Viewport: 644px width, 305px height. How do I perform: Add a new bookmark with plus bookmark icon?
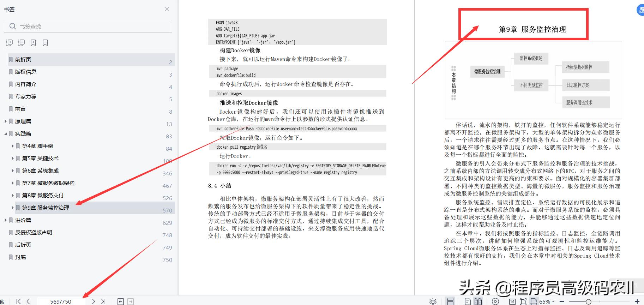coord(33,43)
